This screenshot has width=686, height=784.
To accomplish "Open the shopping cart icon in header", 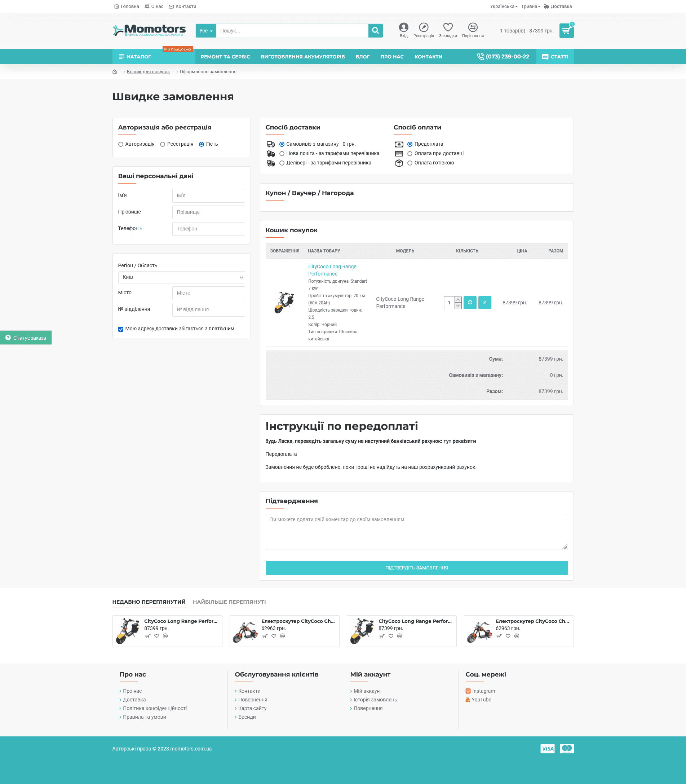I will point(566,31).
